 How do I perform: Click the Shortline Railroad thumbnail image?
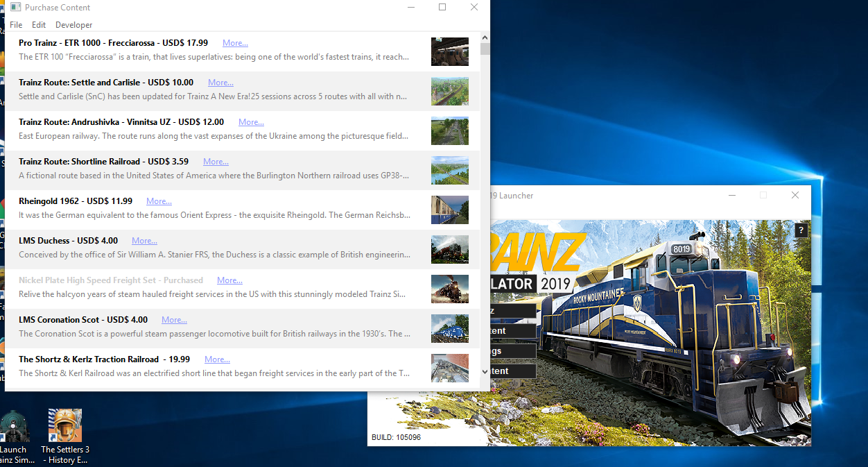point(450,170)
